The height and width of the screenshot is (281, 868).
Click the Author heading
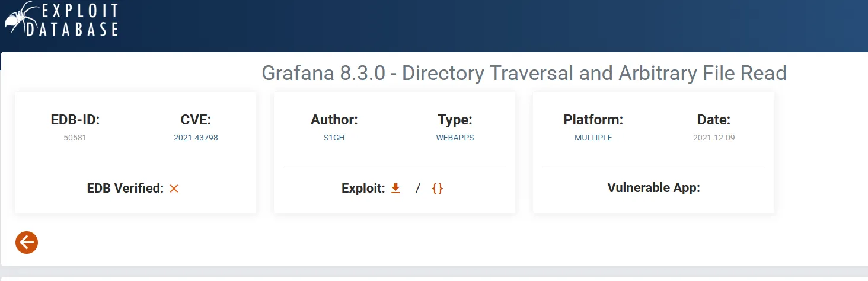coord(334,120)
